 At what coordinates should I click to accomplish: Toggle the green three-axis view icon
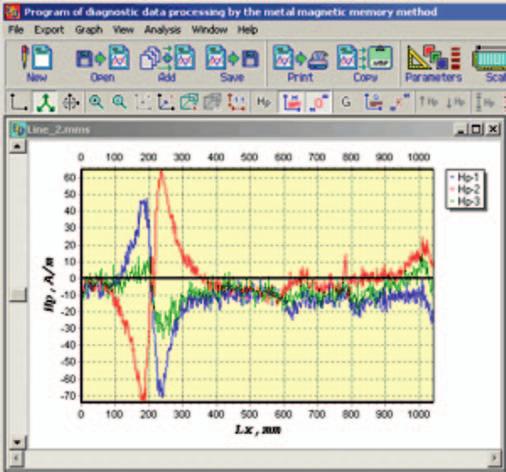(x=46, y=102)
